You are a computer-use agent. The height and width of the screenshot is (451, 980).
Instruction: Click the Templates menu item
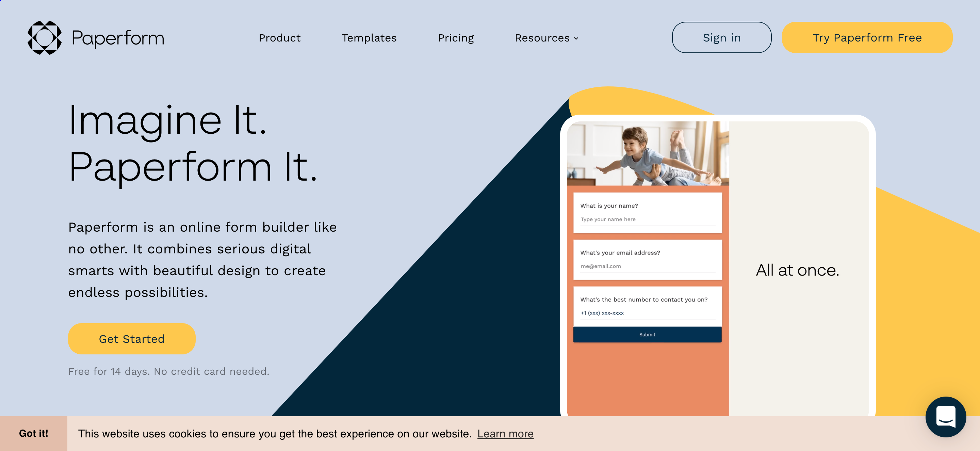369,37
